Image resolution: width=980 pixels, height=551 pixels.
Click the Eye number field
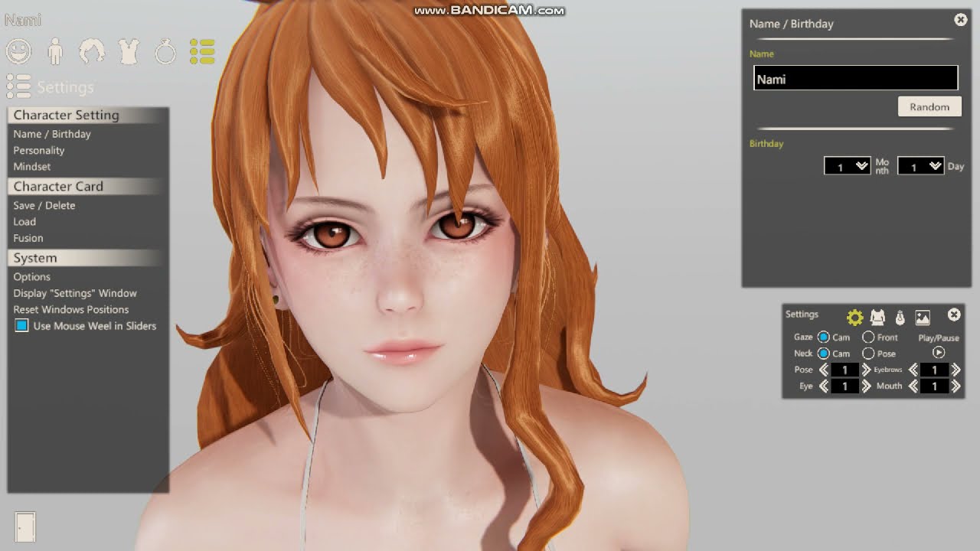coord(845,386)
